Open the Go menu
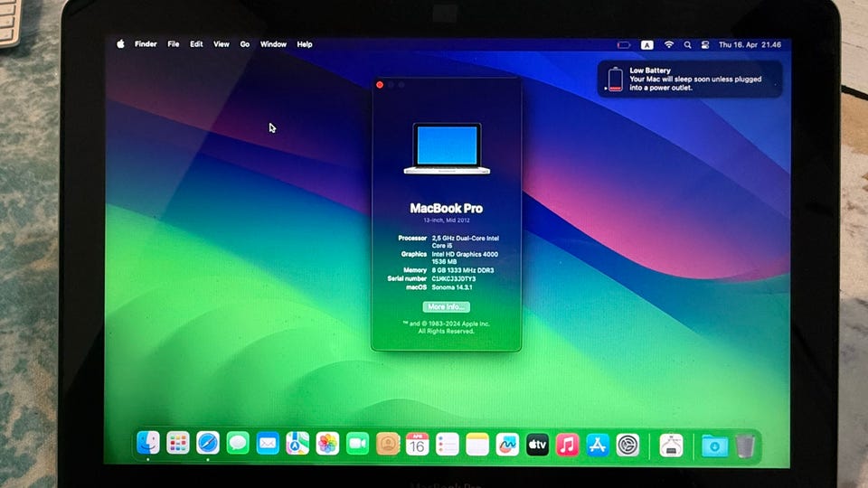The width and height of the screenshot is (868, 488). click(245, 44)
